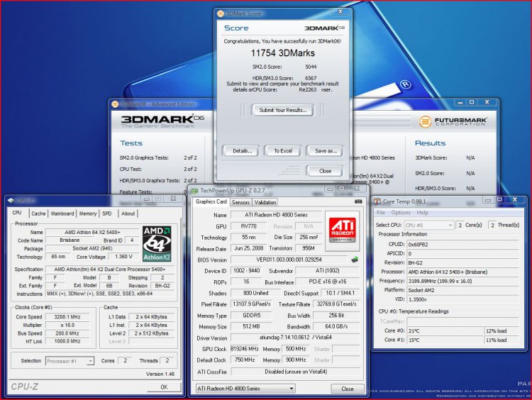The height and width of the screenshot is (400, 532).
Task: Click the Core #0 12% load cell
Action: [501, 330]
